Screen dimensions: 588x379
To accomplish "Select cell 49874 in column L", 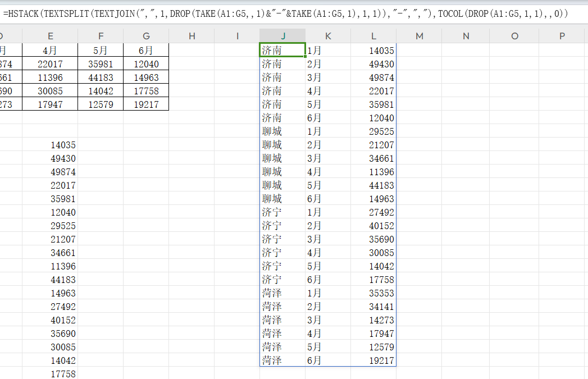I will [373, 77].
